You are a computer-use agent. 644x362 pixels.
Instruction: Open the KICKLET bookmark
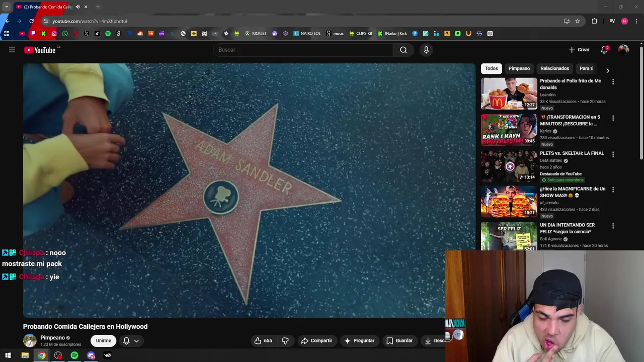[x=256, y=34]
